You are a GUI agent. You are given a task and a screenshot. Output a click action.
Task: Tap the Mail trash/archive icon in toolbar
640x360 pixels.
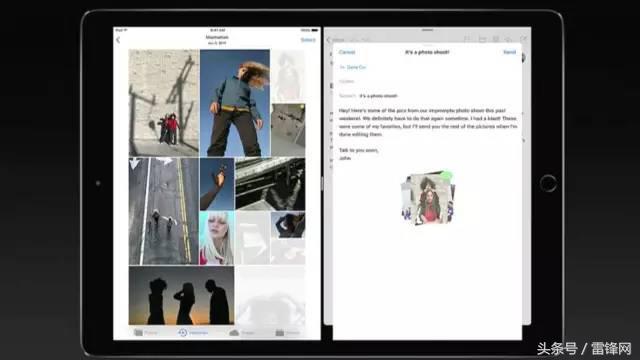coord(496,40)
